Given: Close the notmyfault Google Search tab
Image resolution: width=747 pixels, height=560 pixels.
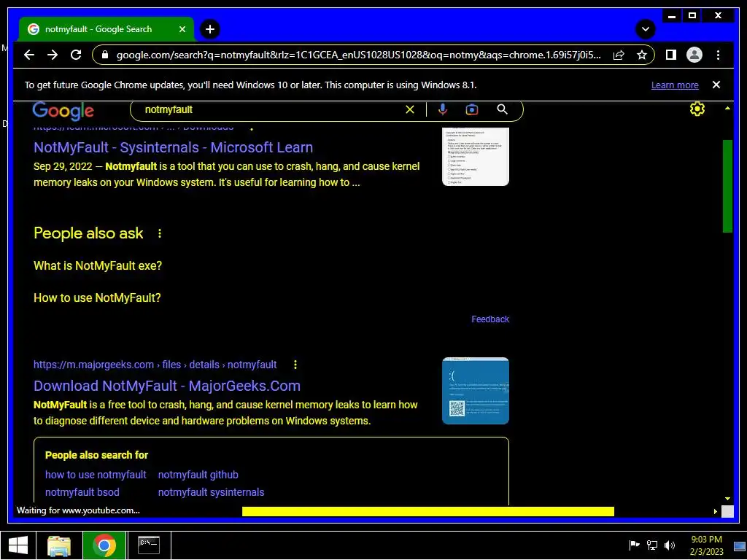Looking at the screenshot, I should point(182,29).
